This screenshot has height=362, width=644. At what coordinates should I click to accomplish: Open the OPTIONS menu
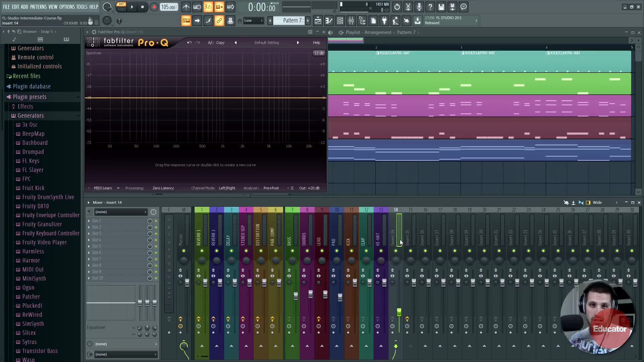[x=67, y=7]
